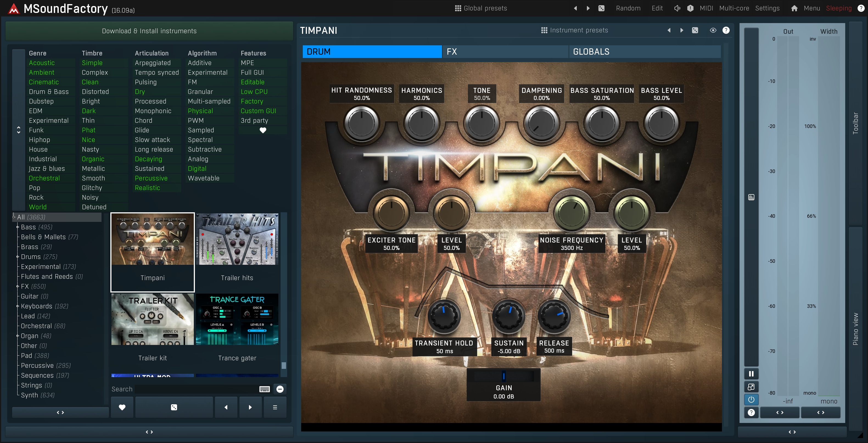
Task: Click the NOISE FREQUENCY knob
Action: point(572,213)
